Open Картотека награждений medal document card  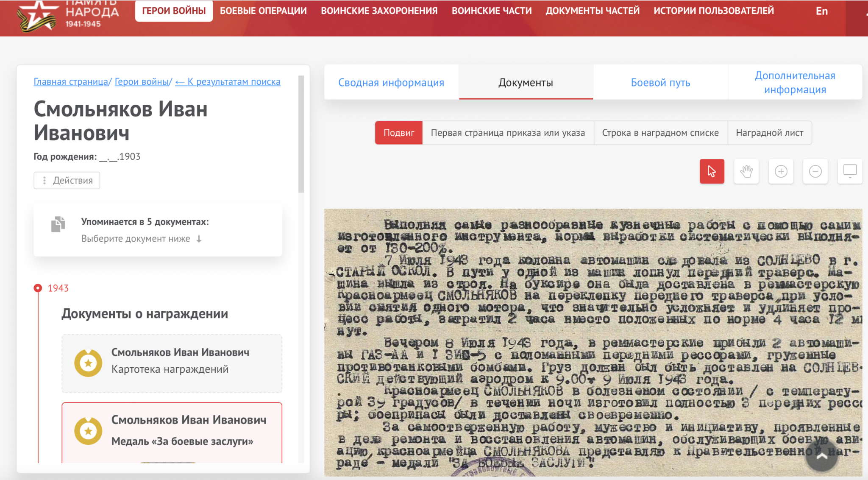pyautogui.click(x=172, y=363)
